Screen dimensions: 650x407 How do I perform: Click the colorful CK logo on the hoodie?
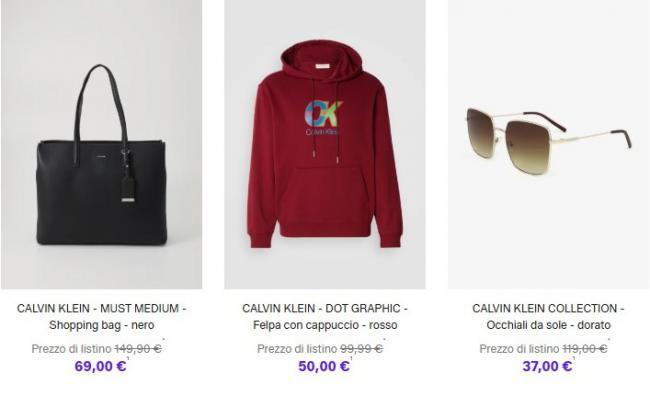322,112
